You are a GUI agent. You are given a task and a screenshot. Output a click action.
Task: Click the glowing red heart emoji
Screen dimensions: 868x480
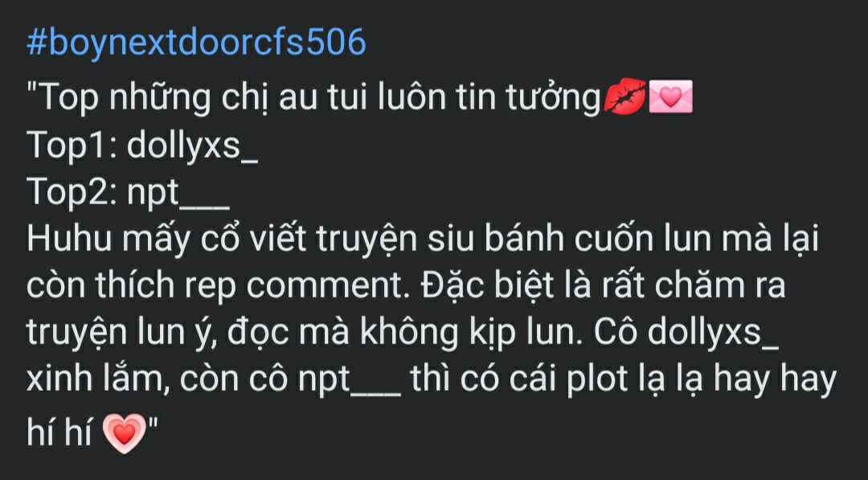point(125,433)
